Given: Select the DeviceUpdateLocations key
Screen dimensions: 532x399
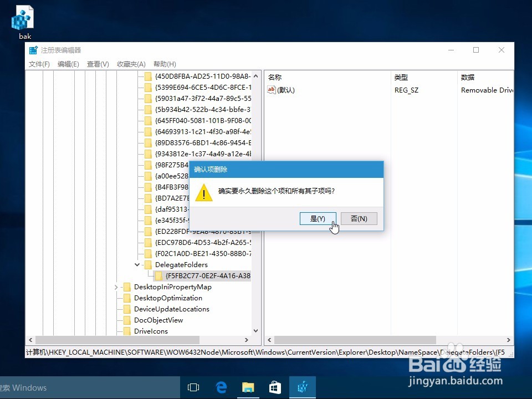Looking at the screenshot, I should pyautogui.click(x=172, y=309).
